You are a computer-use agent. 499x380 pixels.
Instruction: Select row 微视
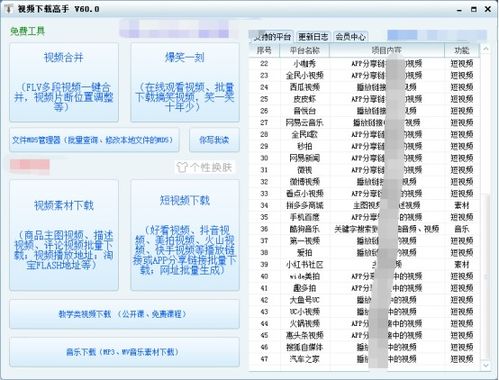tap(364, 170)
